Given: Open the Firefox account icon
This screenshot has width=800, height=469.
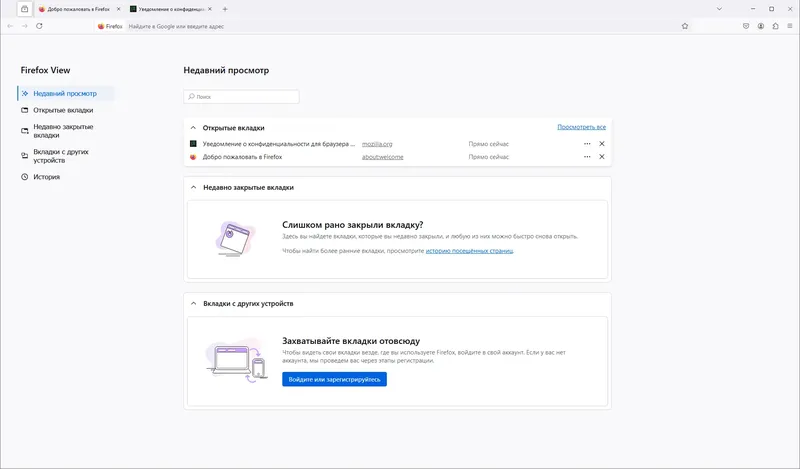Looking at the screenshot, I should click(x=761, y=26).
